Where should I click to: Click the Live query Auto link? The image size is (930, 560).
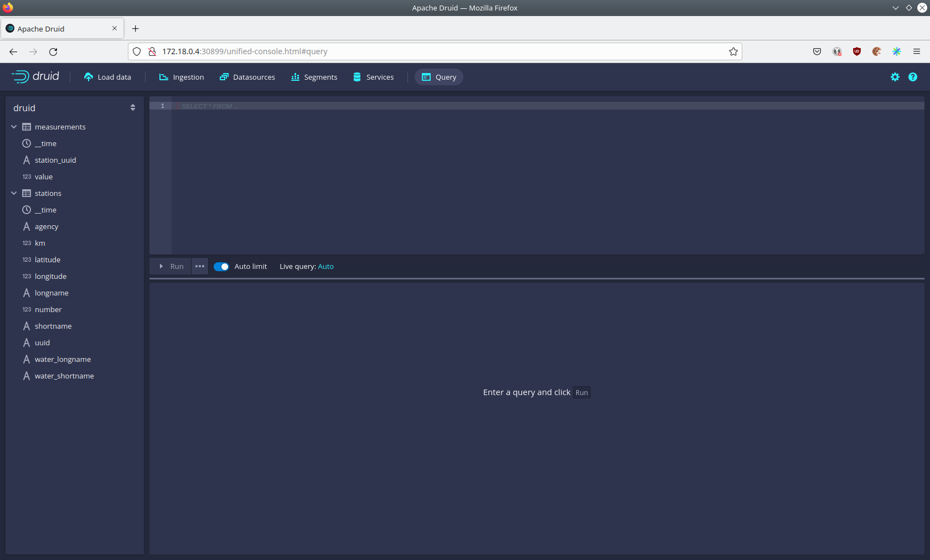325,266
